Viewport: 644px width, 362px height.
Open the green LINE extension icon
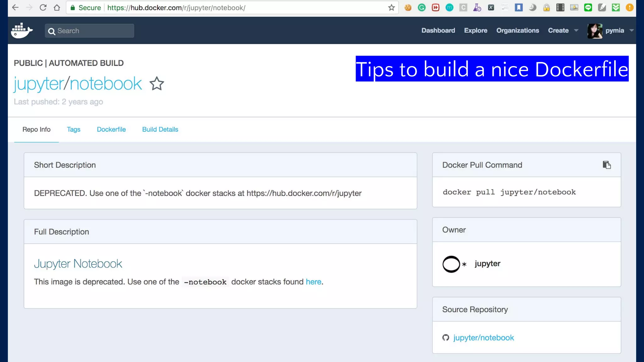[x=588, y=8]
